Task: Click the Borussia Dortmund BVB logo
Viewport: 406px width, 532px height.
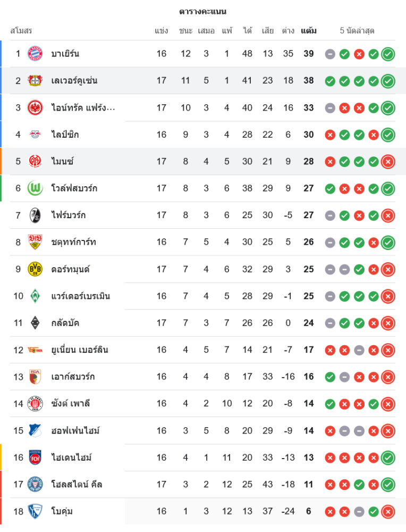Action: point(35,269)
